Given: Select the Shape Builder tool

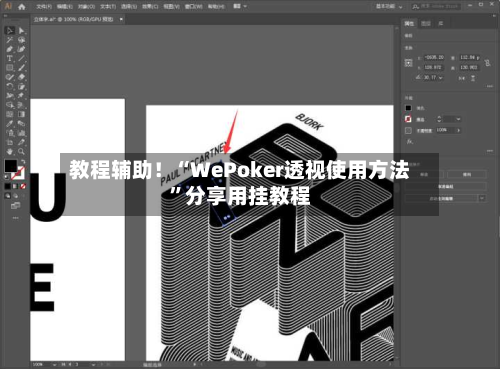Looking at the screenshot, I should [x=9, y=105].
